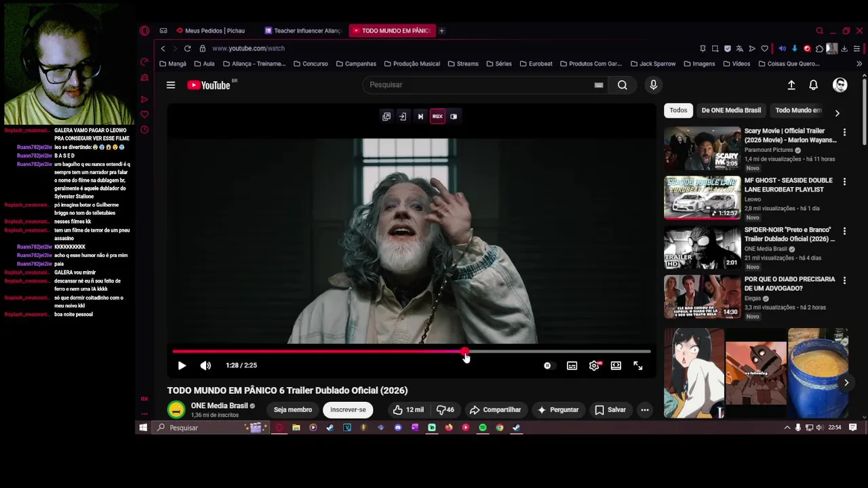Open options for SPIDER-NOIR trailer
Screen dimensions: 868x488
(844, 231)
